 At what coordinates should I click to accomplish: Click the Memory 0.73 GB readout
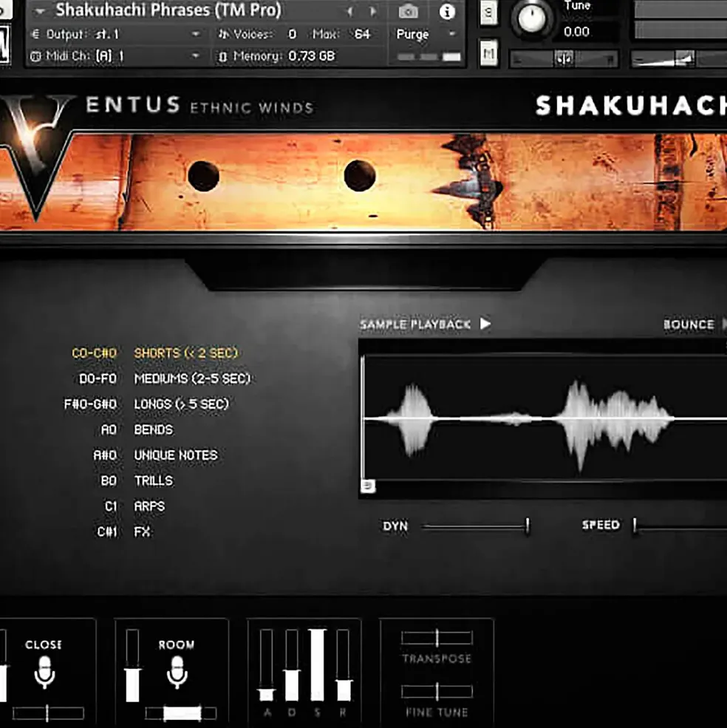coord(276,56)
